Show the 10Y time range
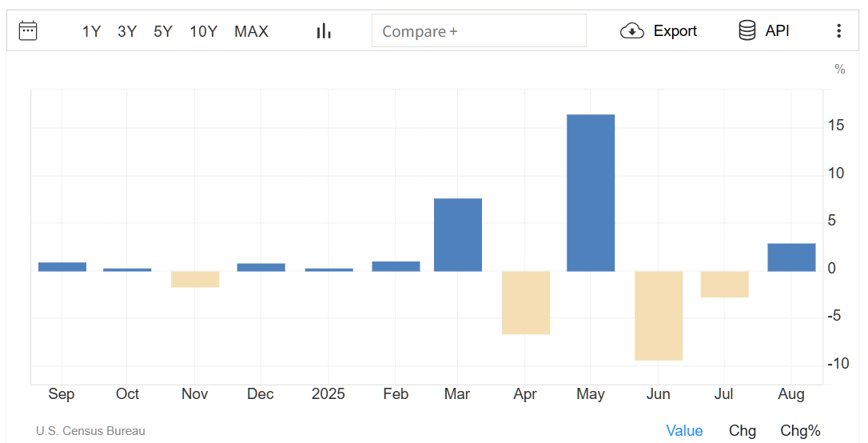 pos(203,32)
